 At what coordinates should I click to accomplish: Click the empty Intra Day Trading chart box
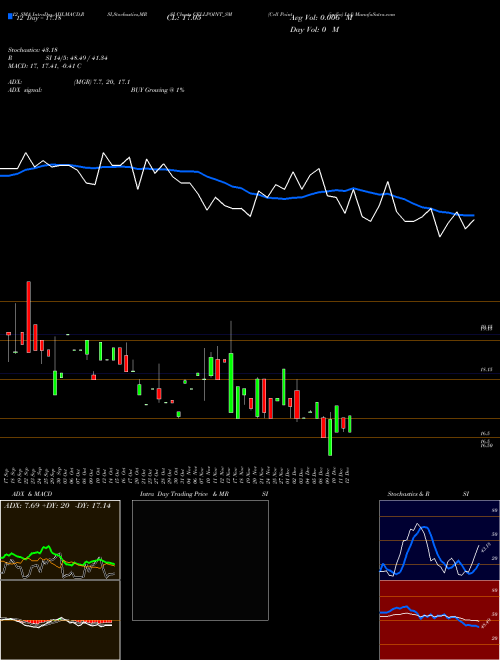pyautogui.click(x=200, y=560)
